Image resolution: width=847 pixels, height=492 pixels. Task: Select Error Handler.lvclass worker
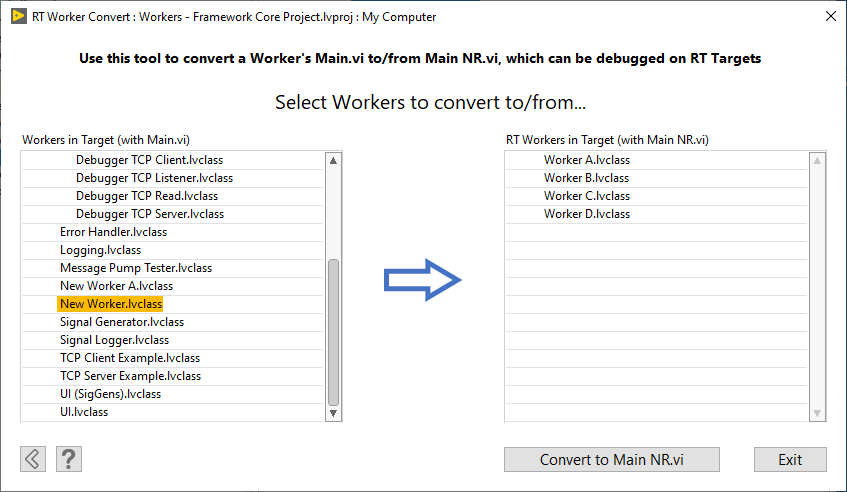click(113, 232)
